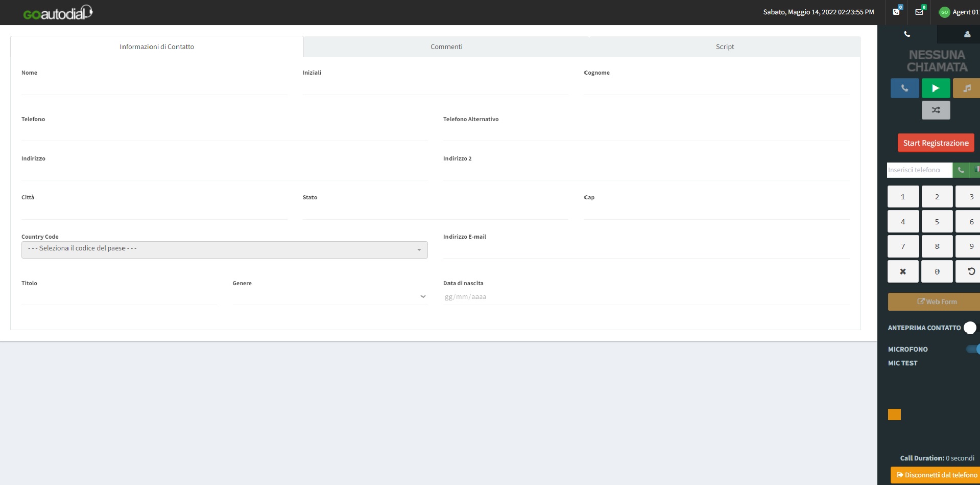Tap dialpad key 4

[903, 222]
